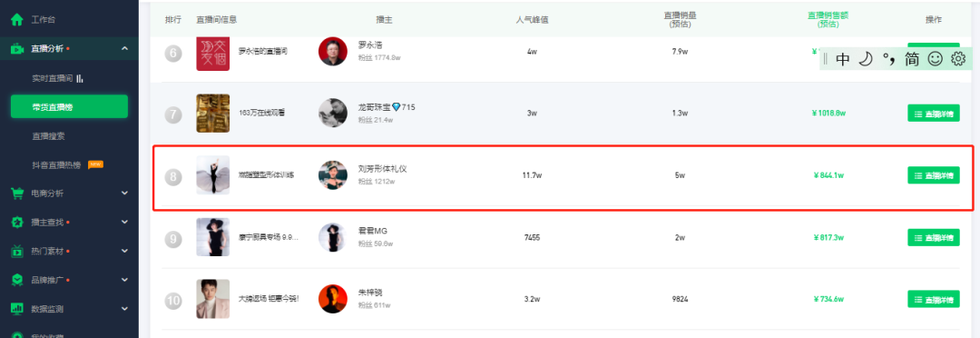This screenshot has height=338, width=980.
Task: Click the home icon beside 工作台
Action: pos(17,19)
